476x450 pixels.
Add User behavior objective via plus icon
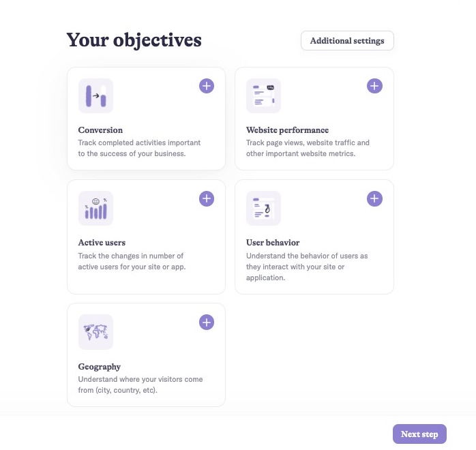click(374, 198)
